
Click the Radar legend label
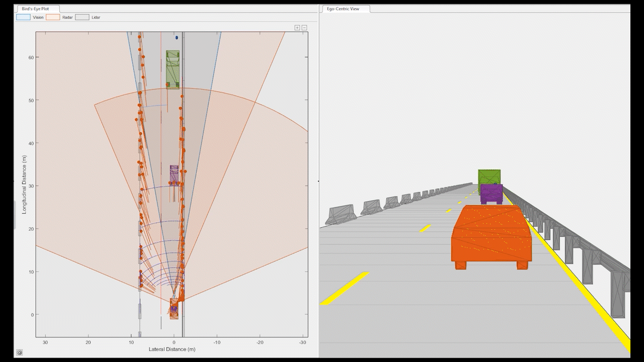coord(67,17)
